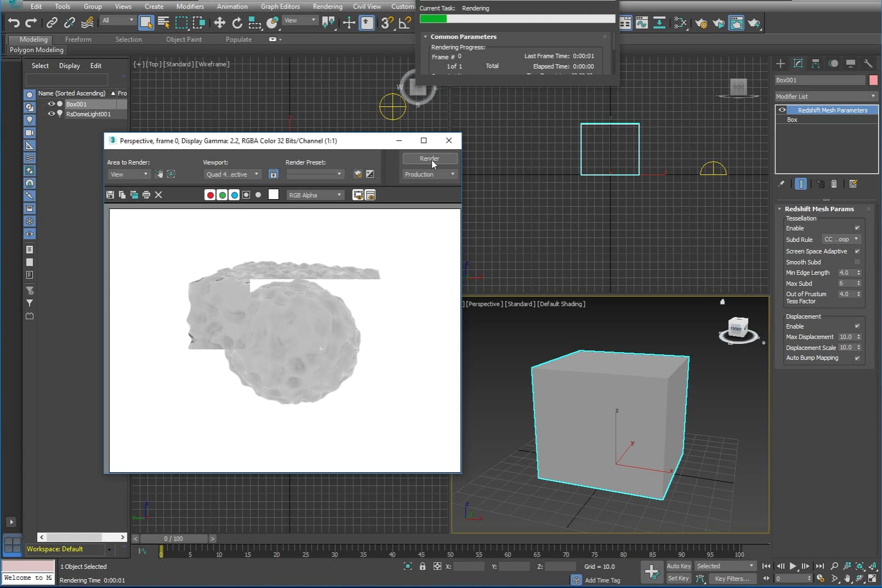Clear the rendered image with the X icon
882x588 pixels.
[158, 195]
